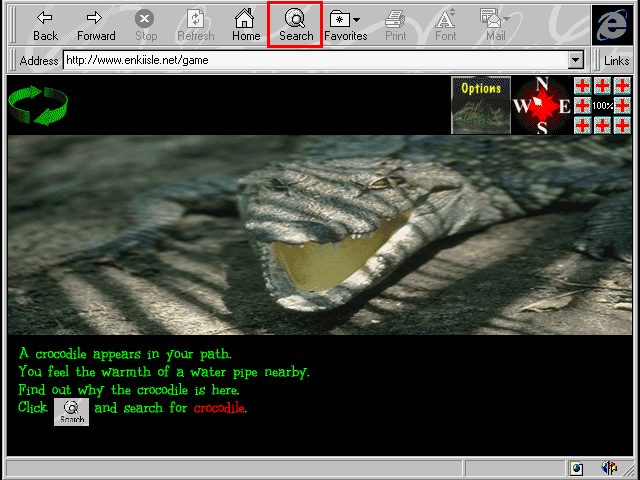This screenshot has height=480, width=640.
Task: Click the colorful status bar icon at far right
Action: (x=609, y=468)
